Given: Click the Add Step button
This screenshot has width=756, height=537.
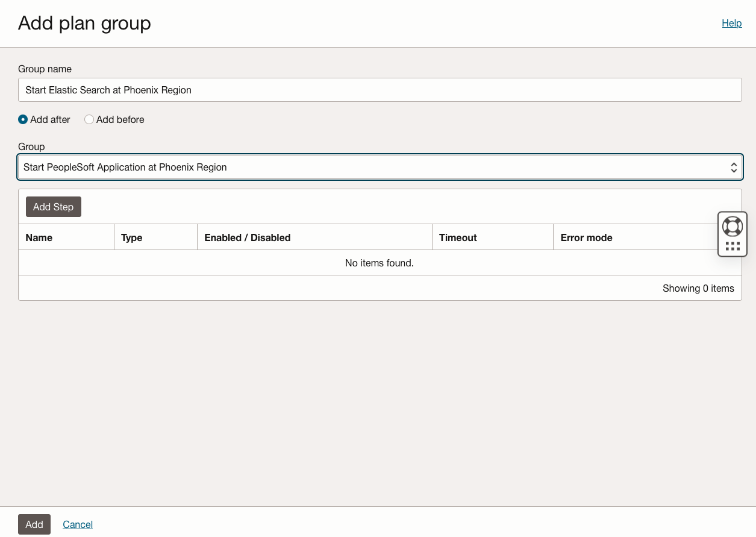Looking at the screenshot, I should 53,207.
